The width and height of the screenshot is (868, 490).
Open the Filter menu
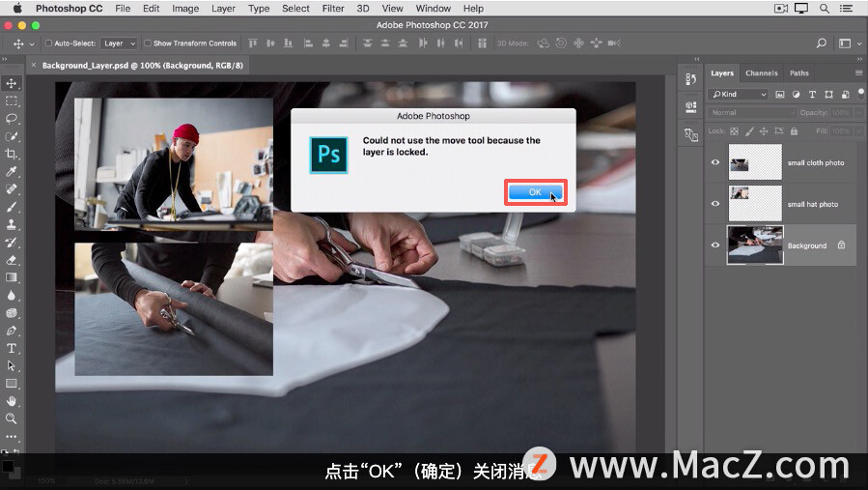pos(333,9)
